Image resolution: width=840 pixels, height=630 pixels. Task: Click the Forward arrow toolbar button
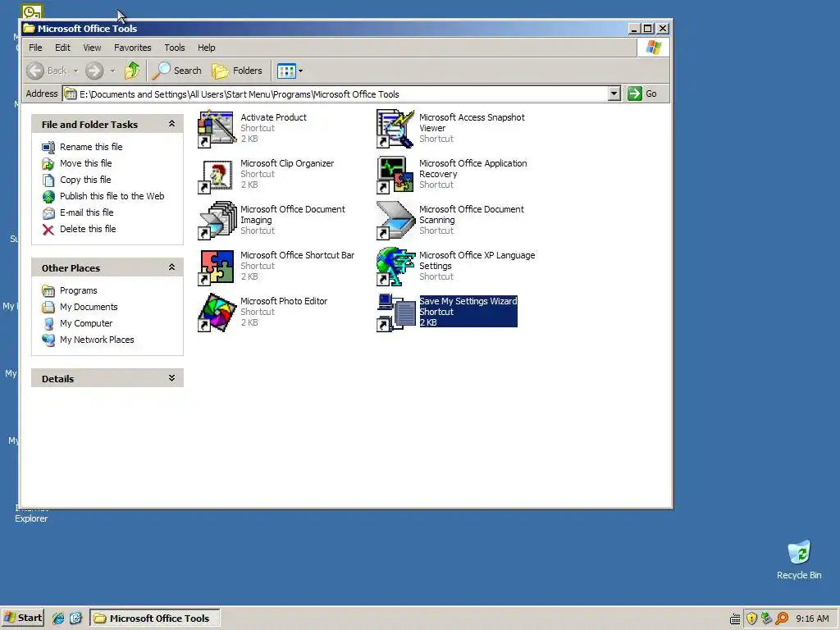point(95,71)
